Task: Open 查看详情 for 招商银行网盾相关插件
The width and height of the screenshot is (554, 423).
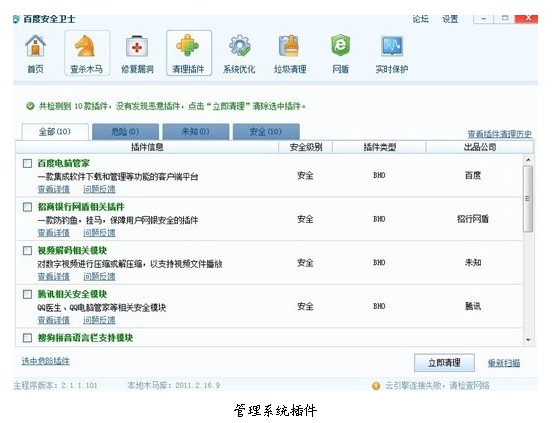Action: 54,233
